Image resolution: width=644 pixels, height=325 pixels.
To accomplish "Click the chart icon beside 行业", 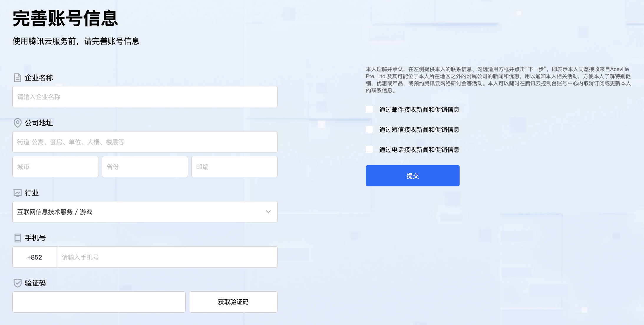I will [x=18, y=193].
